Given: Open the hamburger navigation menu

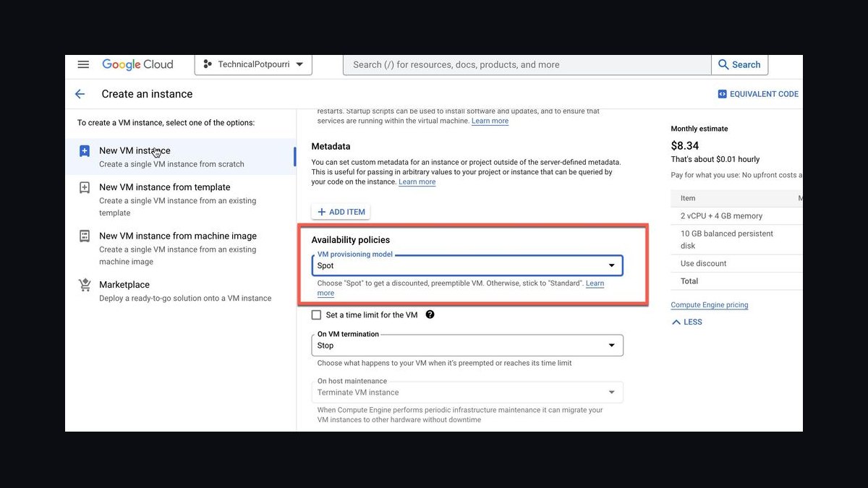Looking at the screenshot, I should (83, 64).
